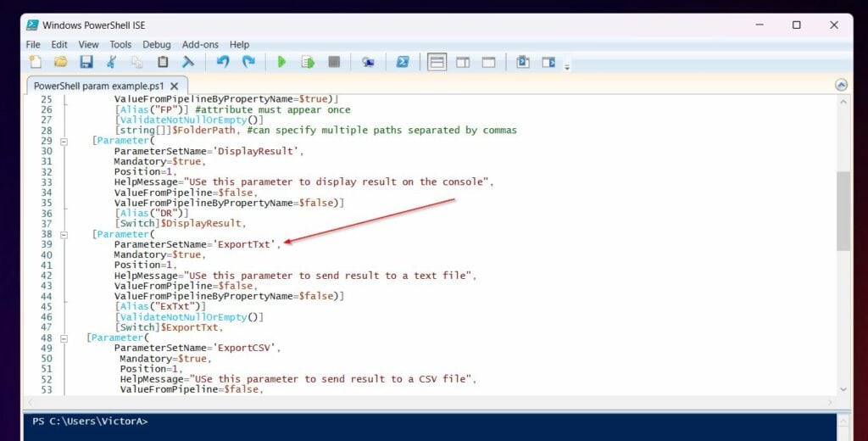
Task: Save the script with the floppy disk icon
Action: click(x=86, y=62)
